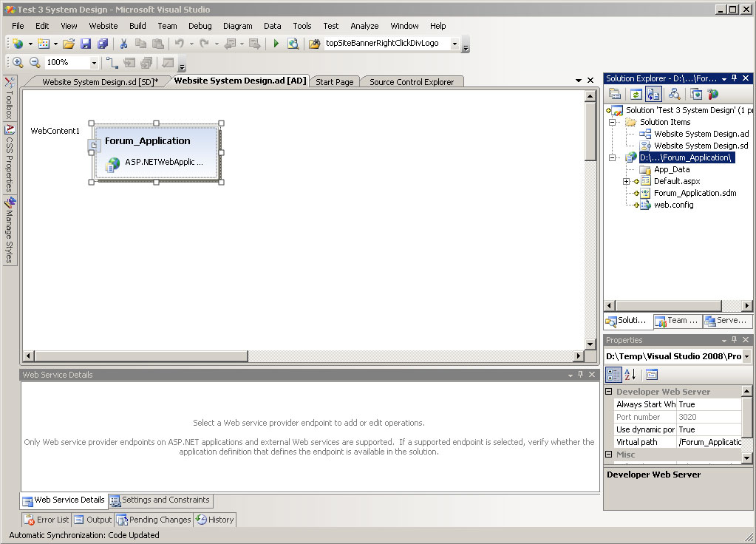The height and width of the screenshot is (544, 756).
Task: Open the Add New Item dropdown arrow
Action: [x=55, y=44]
